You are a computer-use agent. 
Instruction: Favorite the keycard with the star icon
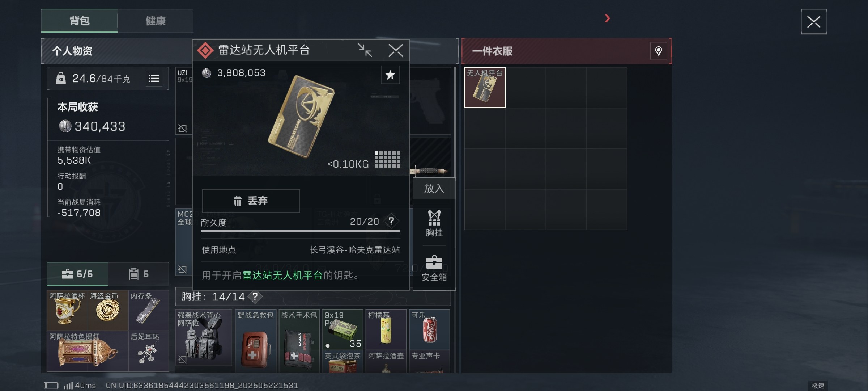[390, 75]
